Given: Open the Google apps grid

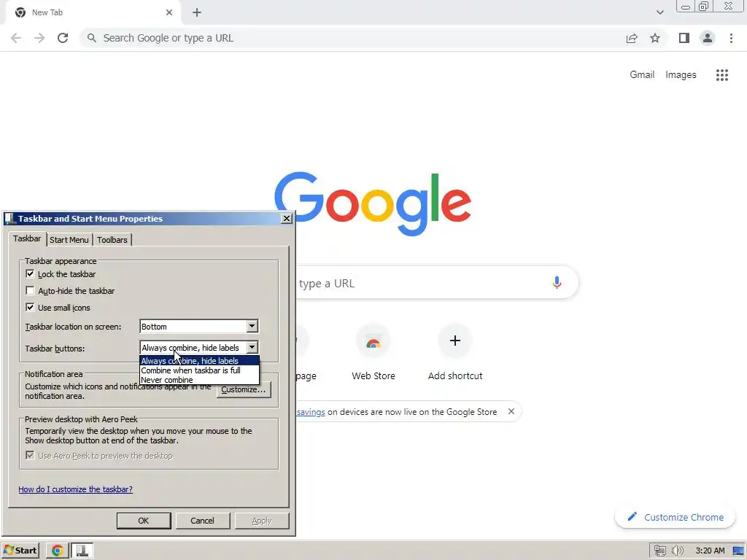Looking at the screenshot, I should (721, 75).
